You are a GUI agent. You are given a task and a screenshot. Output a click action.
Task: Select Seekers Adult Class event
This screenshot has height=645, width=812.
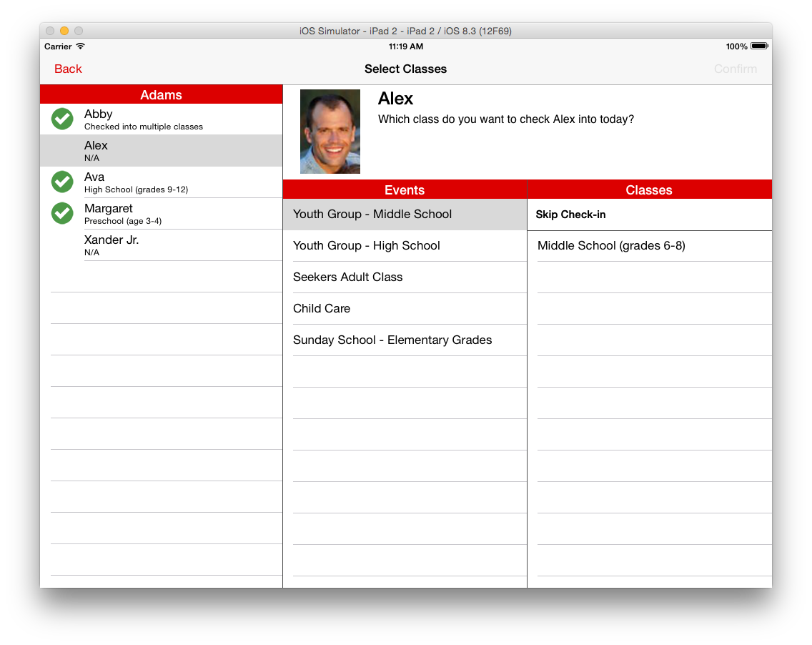click(348, 277)
